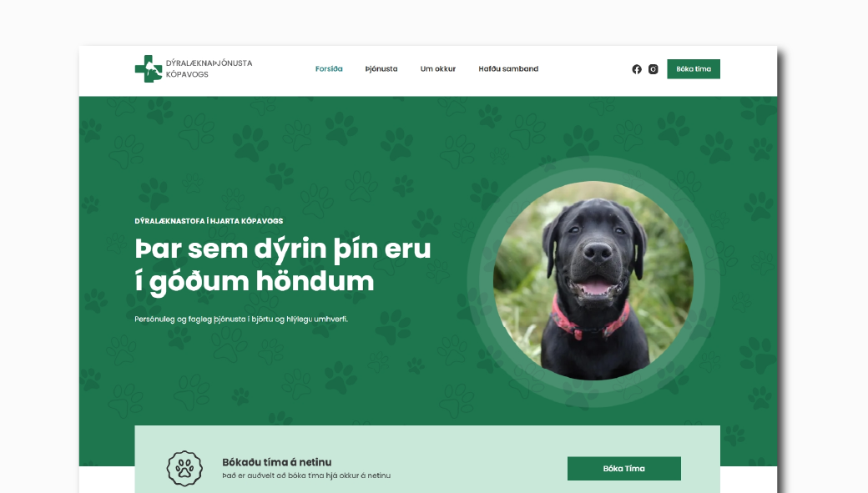Click the Dýralæknaþjónusta Kópavogs logo text
The height and width of the screenshot is (493, 868).
click(209, 68)
